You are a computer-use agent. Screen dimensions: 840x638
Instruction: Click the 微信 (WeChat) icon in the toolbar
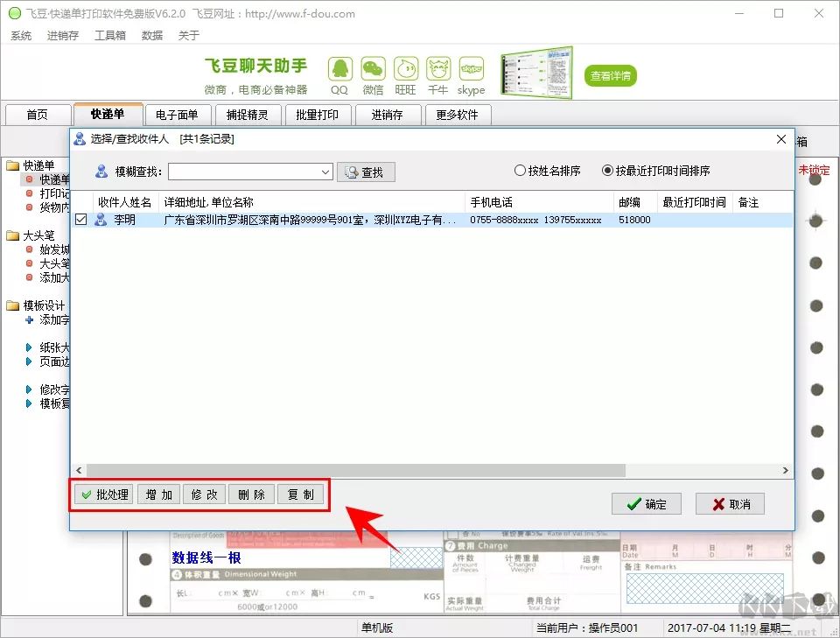click(x=372, y=67)
